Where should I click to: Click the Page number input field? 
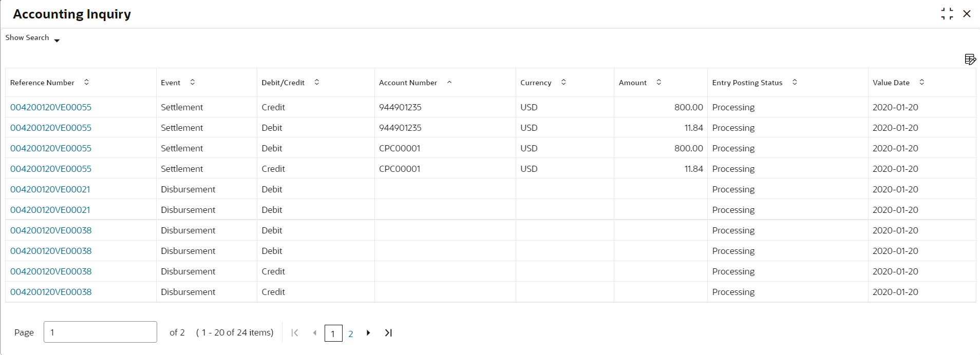click(x=100, y=332)
